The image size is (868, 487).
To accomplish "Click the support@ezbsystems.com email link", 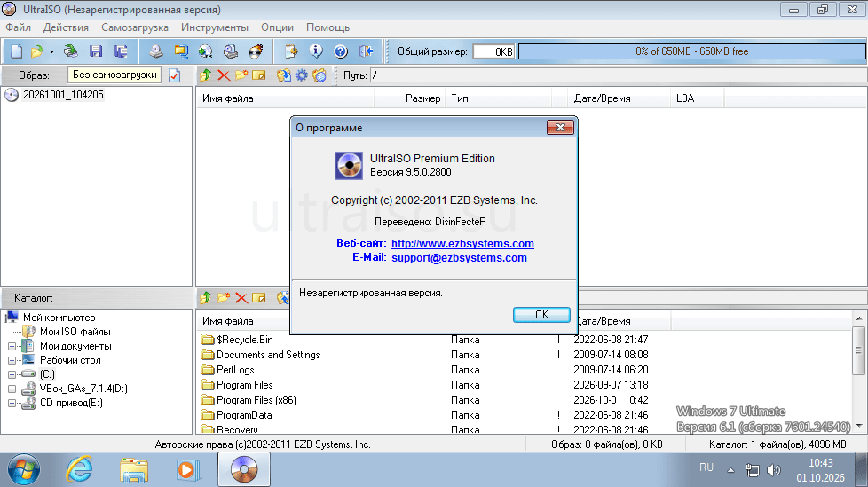I will pyautogui.click(x=459, y=258).
